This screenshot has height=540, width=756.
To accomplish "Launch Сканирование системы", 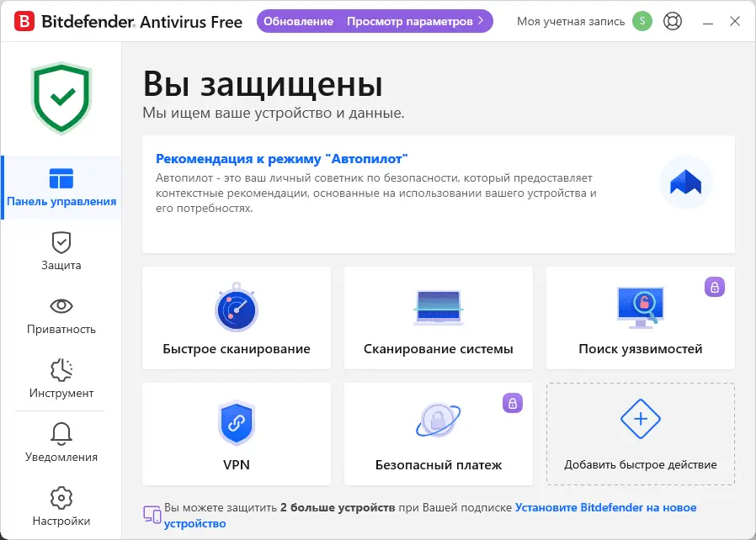I will click(x=439, y=318).
